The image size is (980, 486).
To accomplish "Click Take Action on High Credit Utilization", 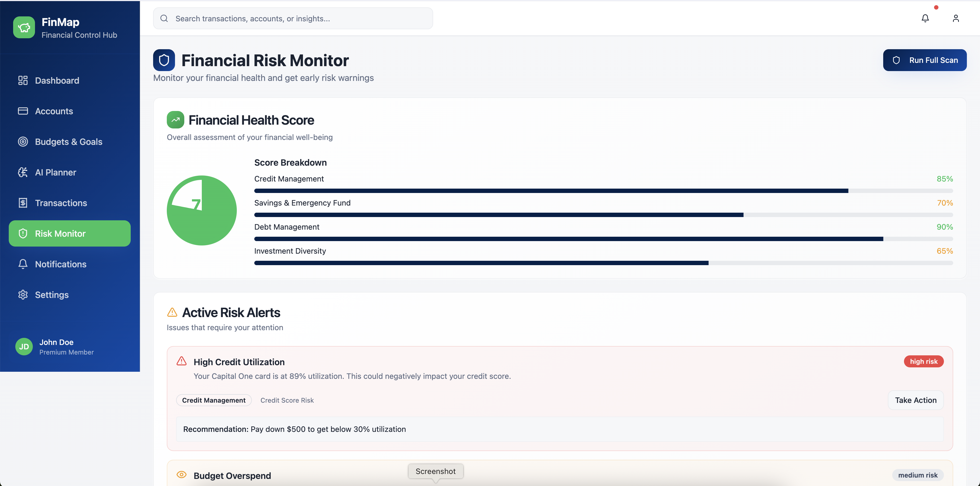I will point(916,400).
